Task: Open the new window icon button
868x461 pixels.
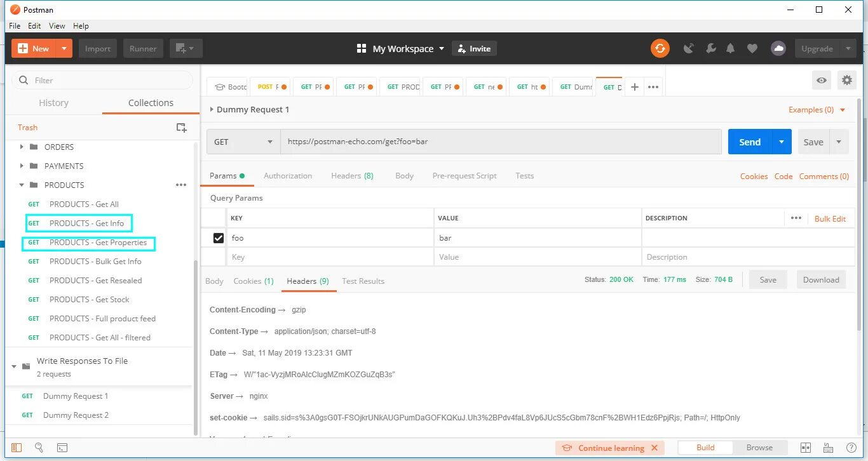Action: pyautogui.click(x=186, y=48)
